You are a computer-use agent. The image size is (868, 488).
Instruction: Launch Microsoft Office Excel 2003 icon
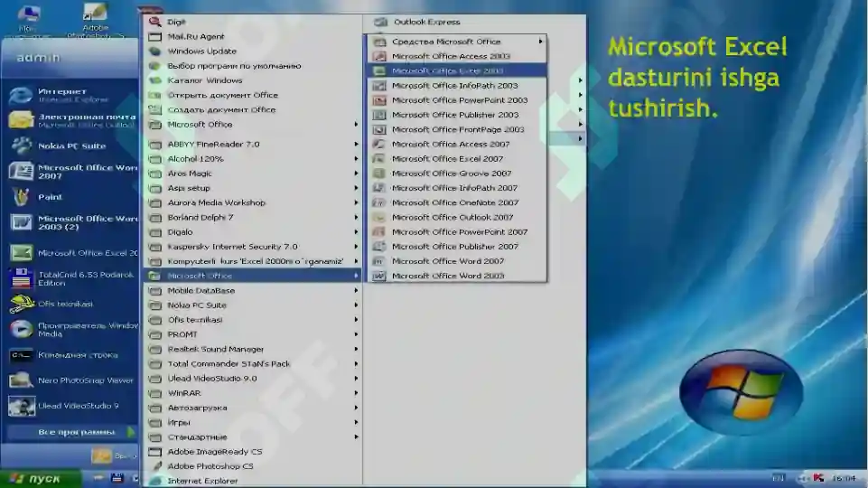tap(379, 70)
